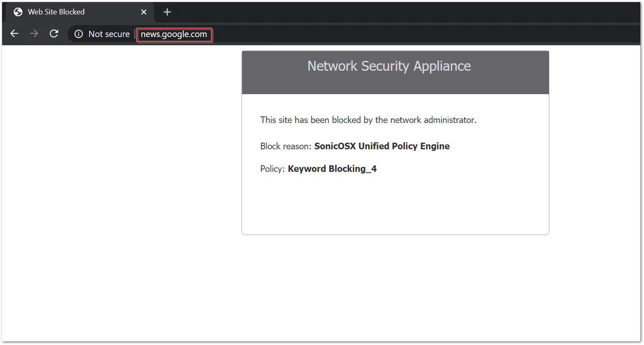Click the news.google.com URL text
Viewport: 644px width, 345px height.
tap(174, 35)
